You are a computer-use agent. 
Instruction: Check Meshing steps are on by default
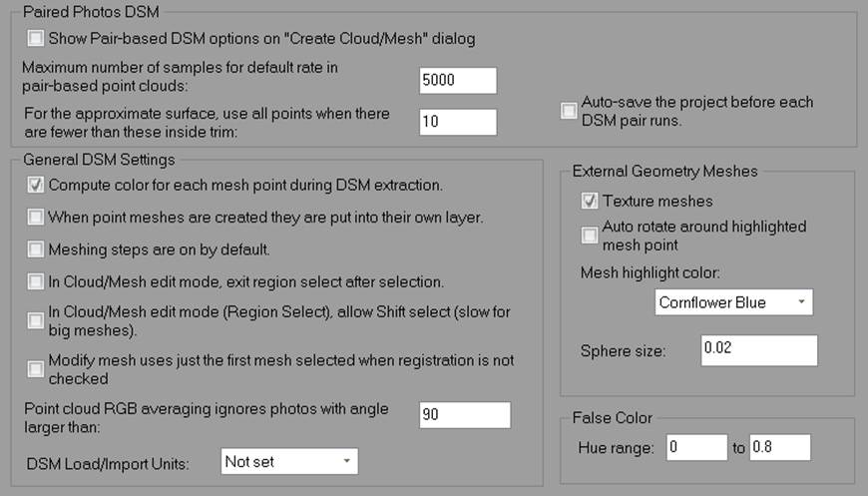37,248
